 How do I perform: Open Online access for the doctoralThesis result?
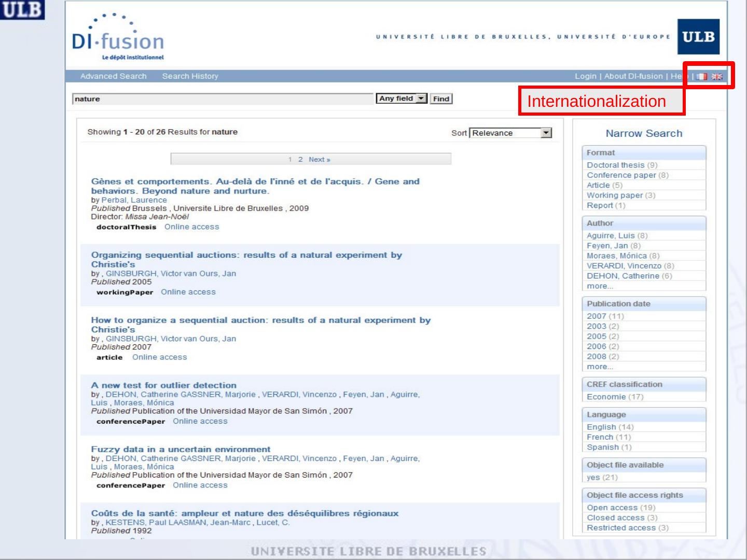[192, 227]
